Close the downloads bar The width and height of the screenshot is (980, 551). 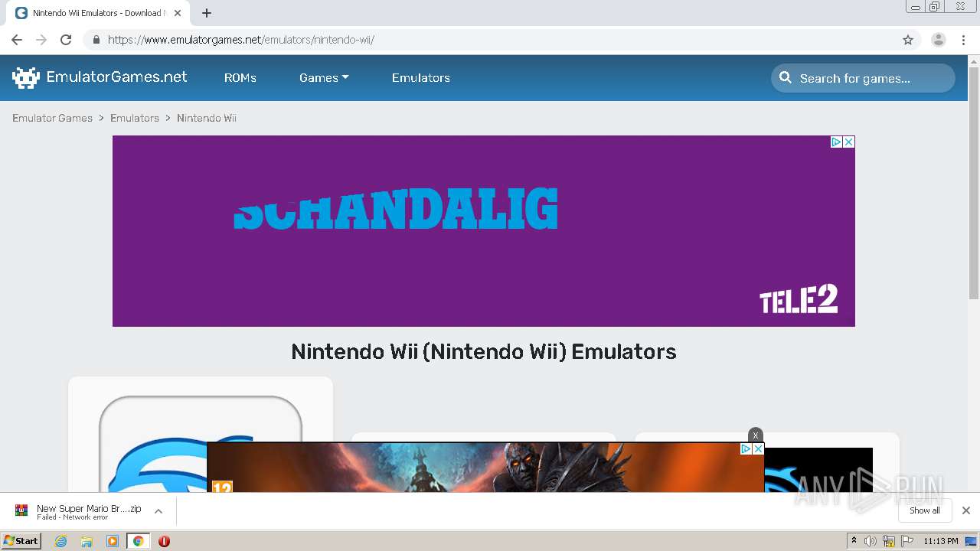[x=966, y=510]
